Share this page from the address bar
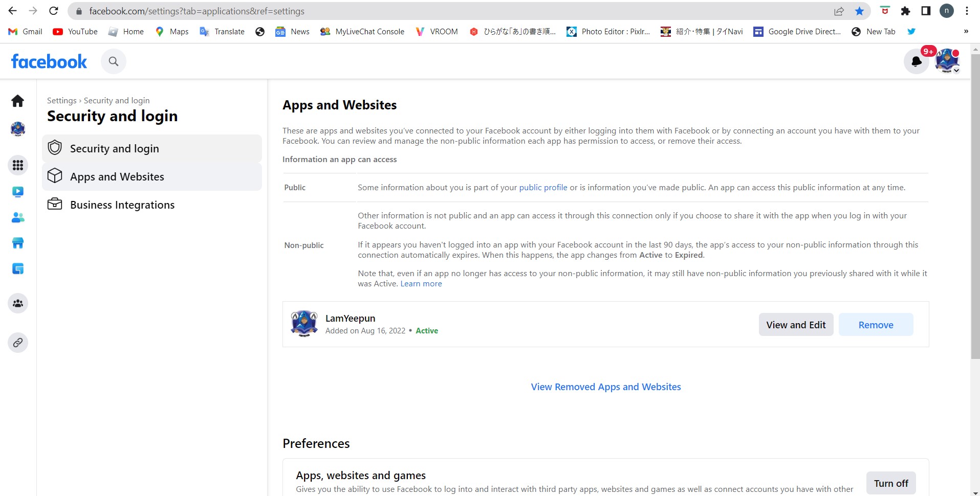980x496 pixels. tap(839, 11)
